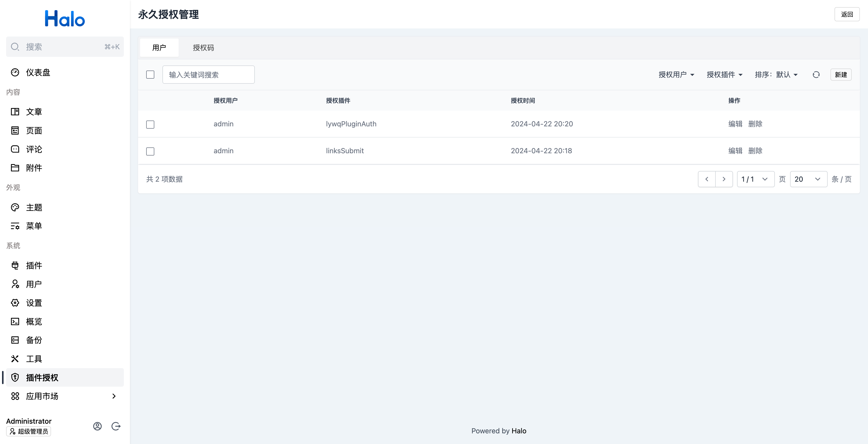
Task: Click the logout icon in sidebar footer
Action: click(116, 426)
